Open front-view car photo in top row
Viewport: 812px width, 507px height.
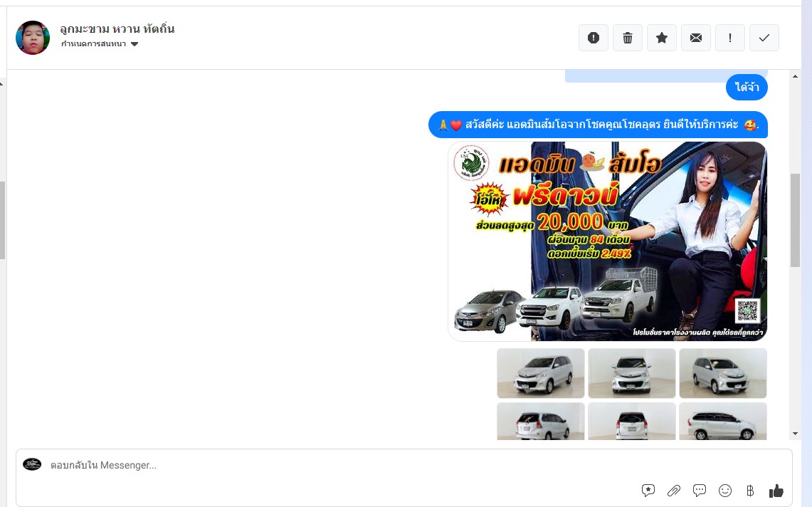click(x=632, y=373)
